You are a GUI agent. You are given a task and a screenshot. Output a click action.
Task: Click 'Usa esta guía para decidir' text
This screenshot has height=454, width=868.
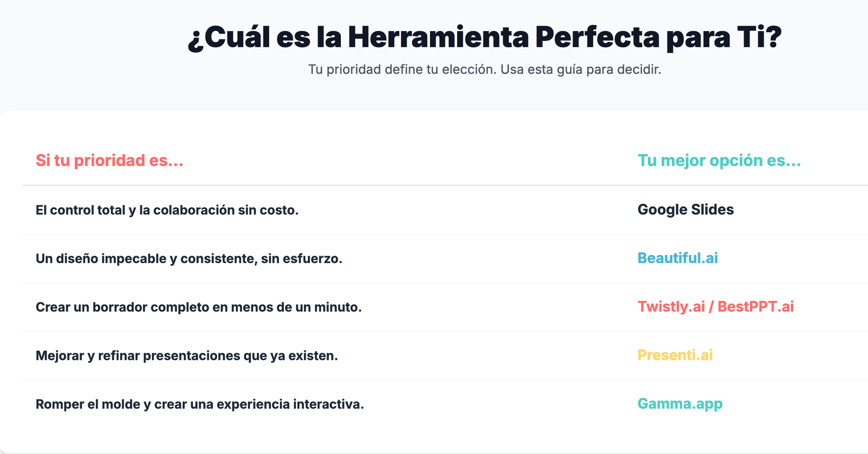pyautogui.click(x=581, y=70)
